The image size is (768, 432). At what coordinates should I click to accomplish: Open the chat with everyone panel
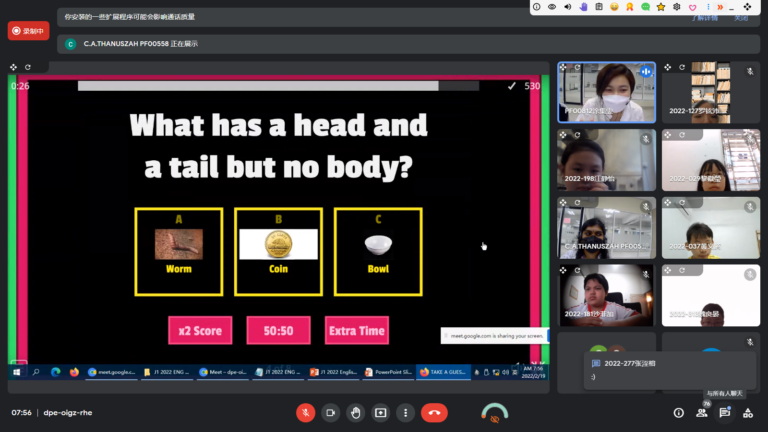pos(725,412)
